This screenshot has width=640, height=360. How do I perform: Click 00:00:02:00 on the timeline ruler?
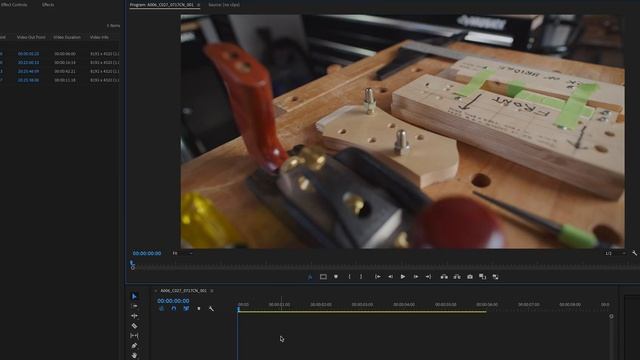pos(321,304)
